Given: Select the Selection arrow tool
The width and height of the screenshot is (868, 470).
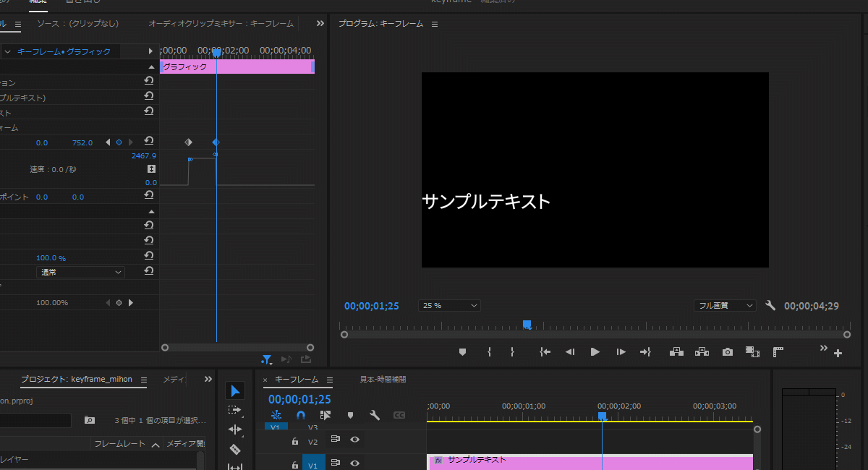Looking at the screenshot, I should pos(235,391).
